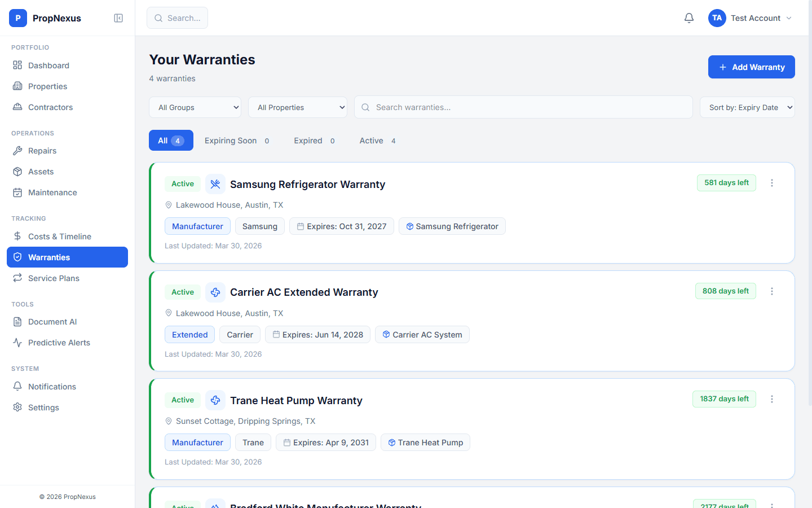Viewport: 812px width, 508px height.
Task: Collapse the sidebar using the panel icon
Action: pyautogui.click(x=118, y=17)
